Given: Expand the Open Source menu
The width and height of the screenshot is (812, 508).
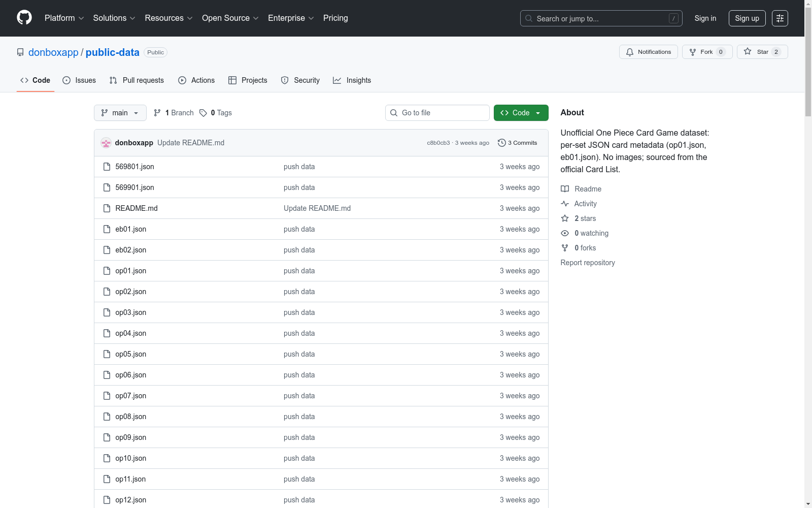Looking at the screenshot, I should (x=230, y=18).
